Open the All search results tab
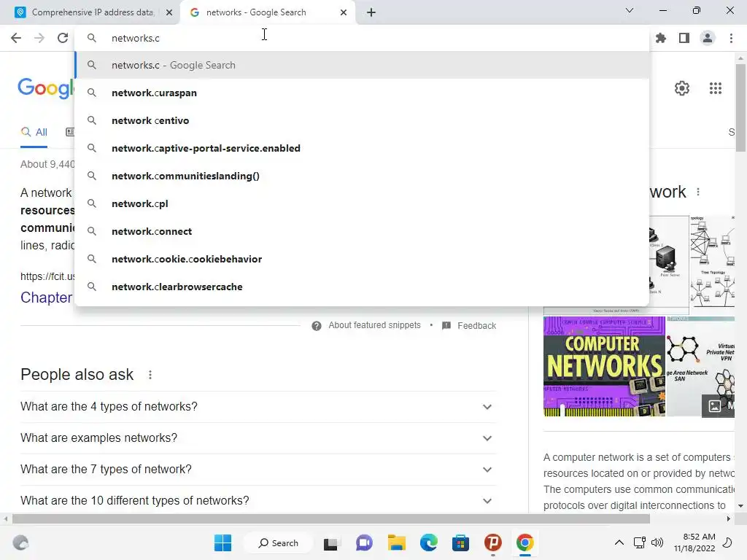The height and width of the screenshot is (560, 747). [34, 133]
